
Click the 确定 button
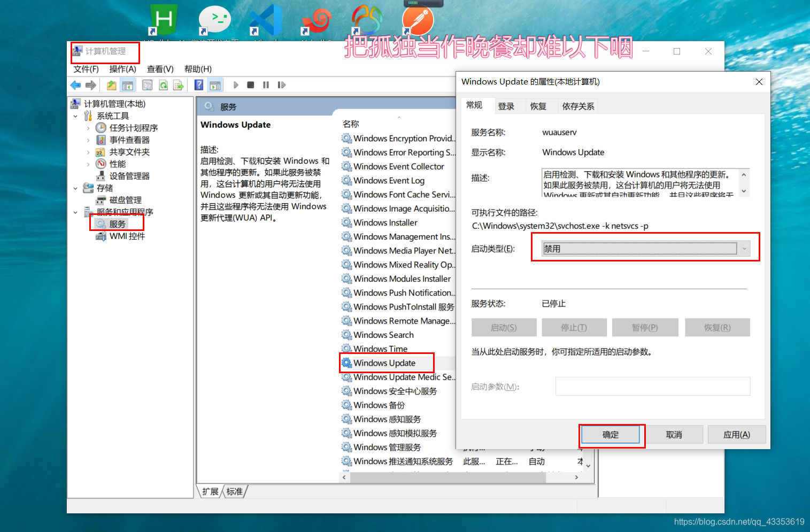[x=611, y=435]
